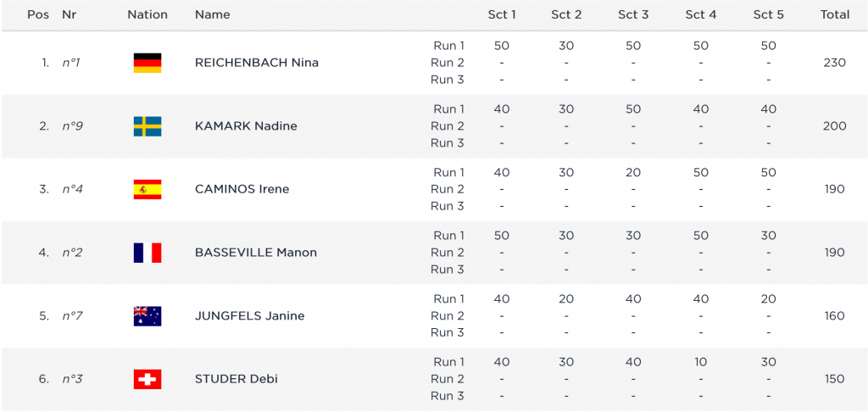This screenshot has height=412, width=868.
Task: Open REICHENBACH Nina's athlete name
Action: pyautogui.click(x=257, y=63)
